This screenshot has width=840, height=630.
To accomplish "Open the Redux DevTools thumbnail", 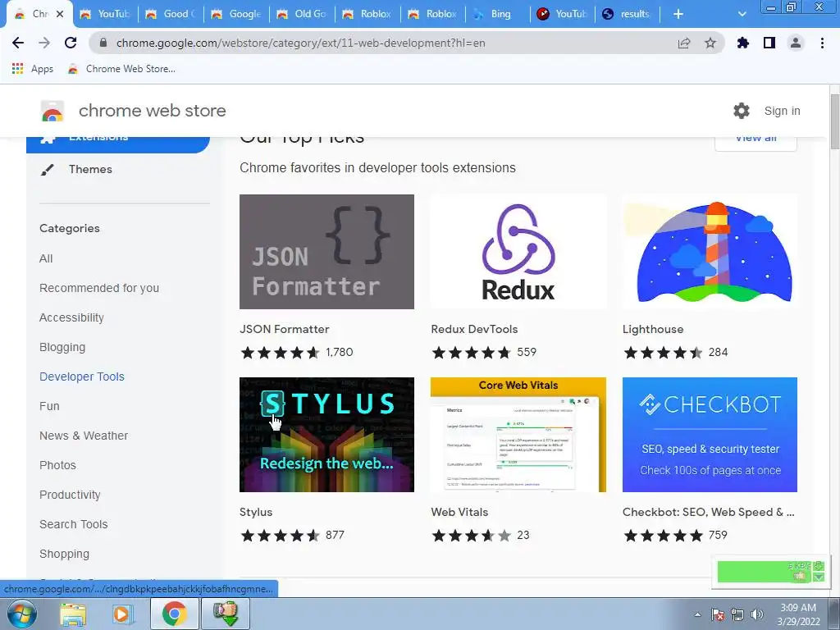I will pyautogui.click(x=518, y=252).
